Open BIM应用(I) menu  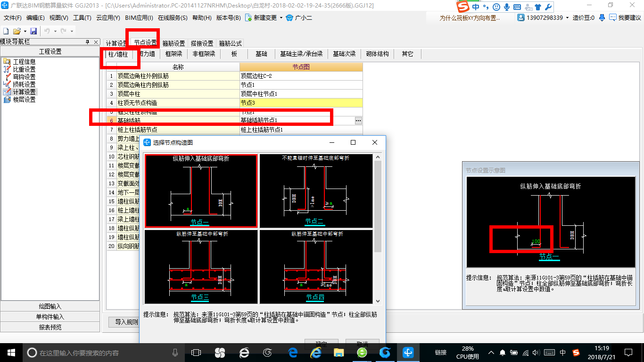coord(139,18)
